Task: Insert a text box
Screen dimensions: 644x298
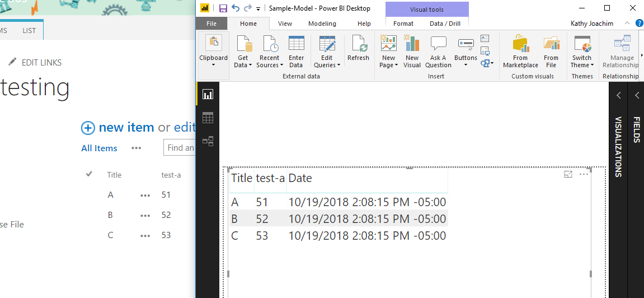Action: pyautogui.click(x=485, y=38)
